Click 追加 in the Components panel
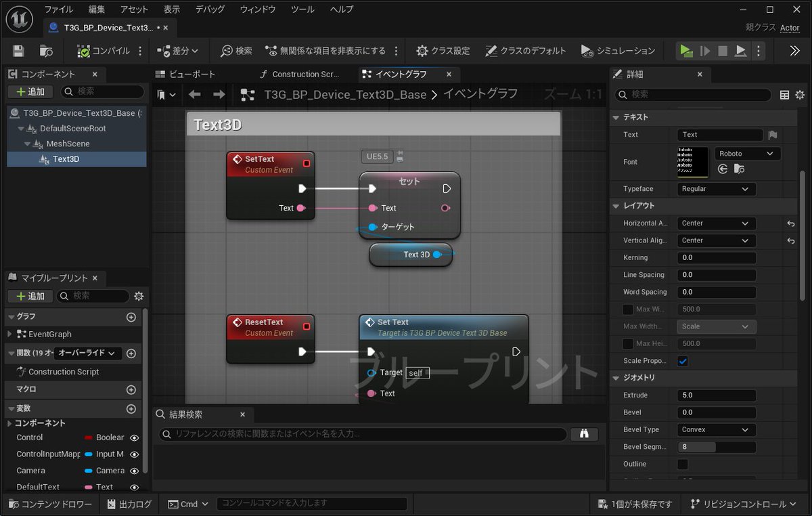The width and height of the screenshot is (812, 516). [30, 91]
